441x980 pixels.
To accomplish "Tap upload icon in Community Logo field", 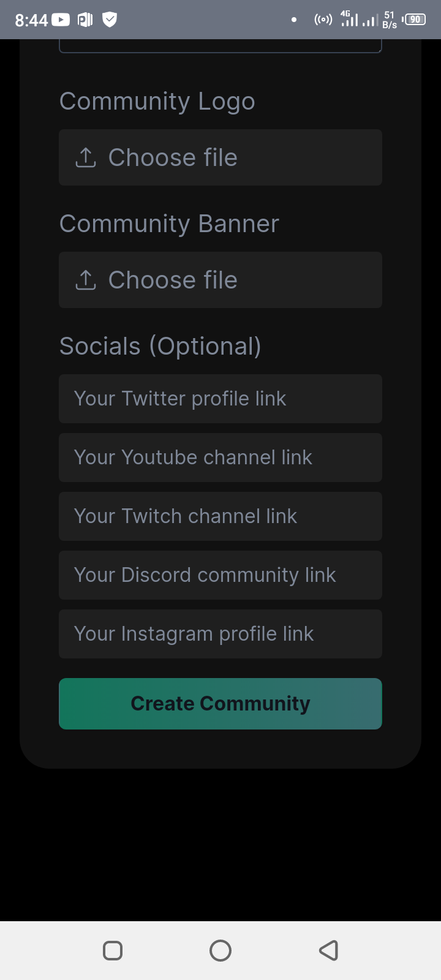I will (x=86, y=157).
